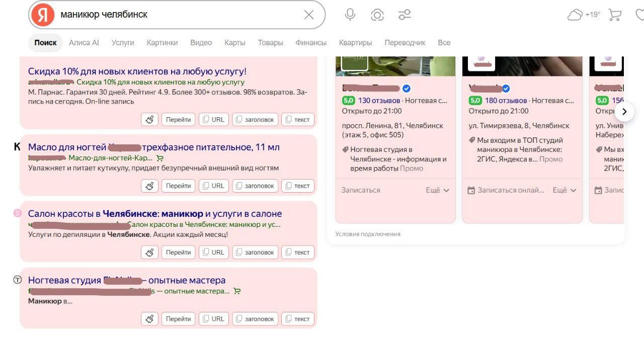Switch to the Переводчик tab
This screenshot has width=644, height=337.
click(x=405, y=43)
